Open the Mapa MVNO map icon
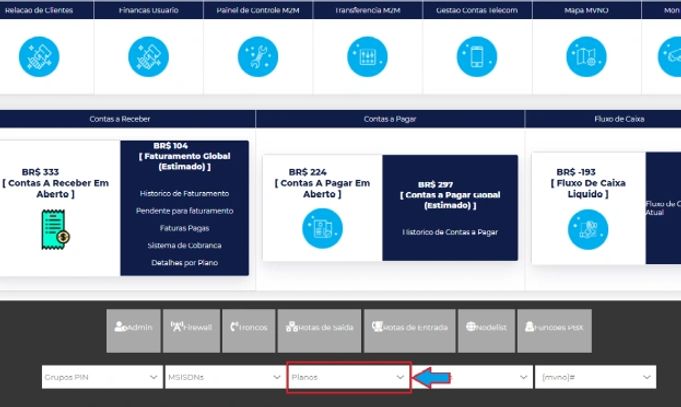Viewport: 681px width, 407px height. (x=586, y=57)
